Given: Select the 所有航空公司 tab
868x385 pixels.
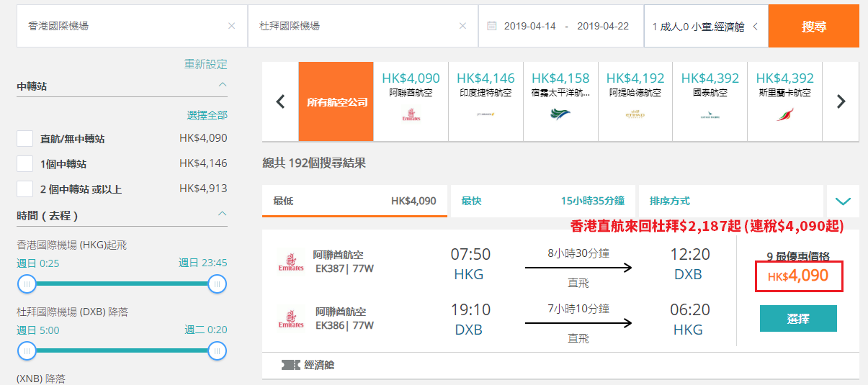Looking at the screenshot, I should pyautogui.click(x=336, y=101).
